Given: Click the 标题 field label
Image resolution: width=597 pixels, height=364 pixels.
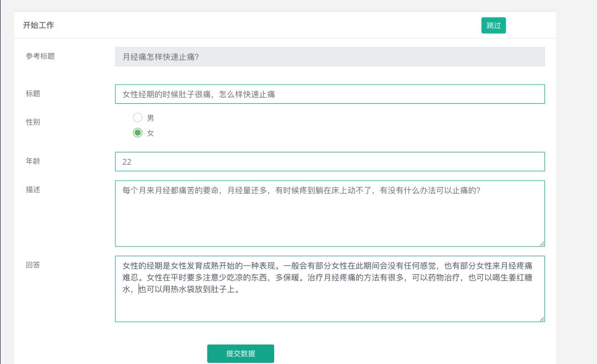Looking at the screenshot, I should point(33,93).
